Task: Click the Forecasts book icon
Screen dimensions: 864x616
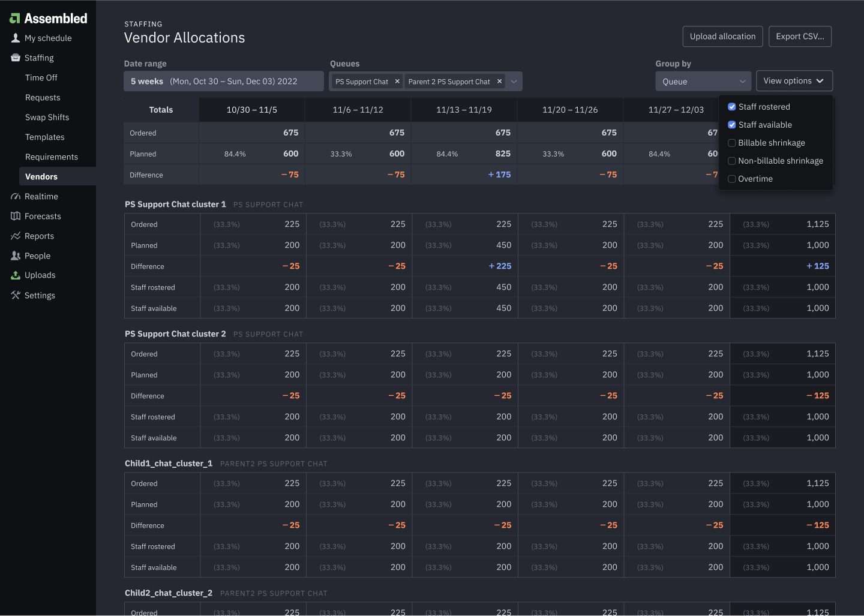Action: tap(16, 216)
